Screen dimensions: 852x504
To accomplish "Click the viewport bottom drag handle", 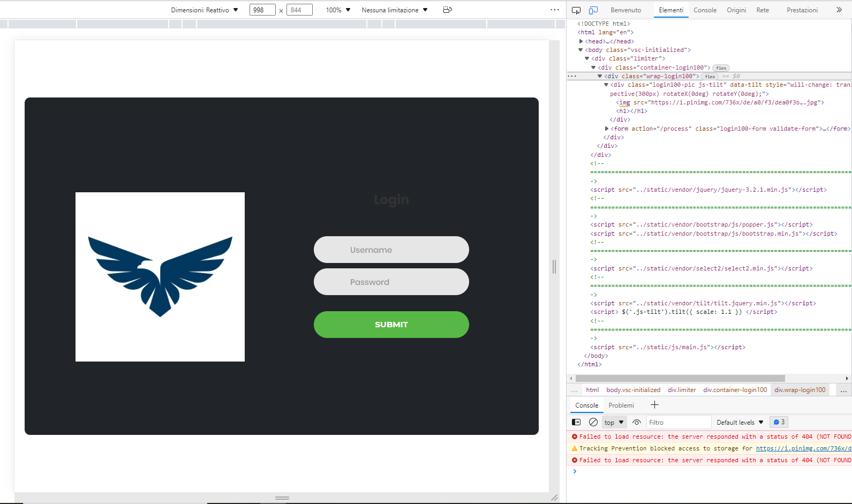I will click(282, 498).
